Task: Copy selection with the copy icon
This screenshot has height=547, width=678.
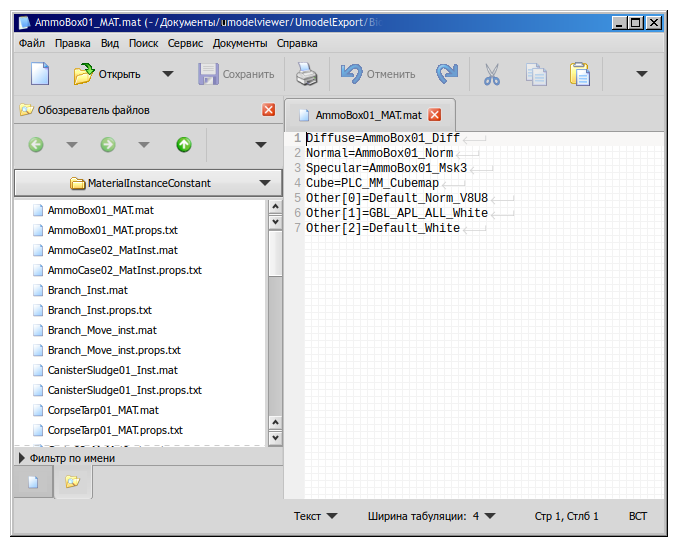Action: (536, 74)
